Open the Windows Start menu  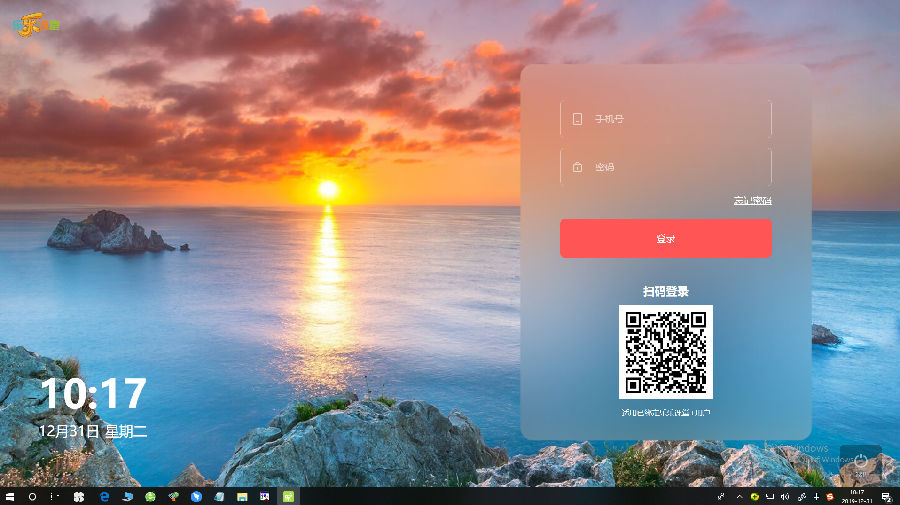coord(10,496)
